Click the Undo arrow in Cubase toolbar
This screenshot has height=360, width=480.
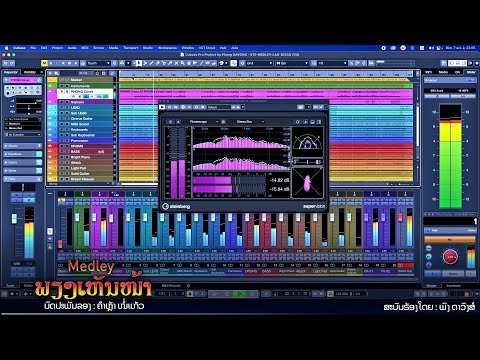coord(5,63)
